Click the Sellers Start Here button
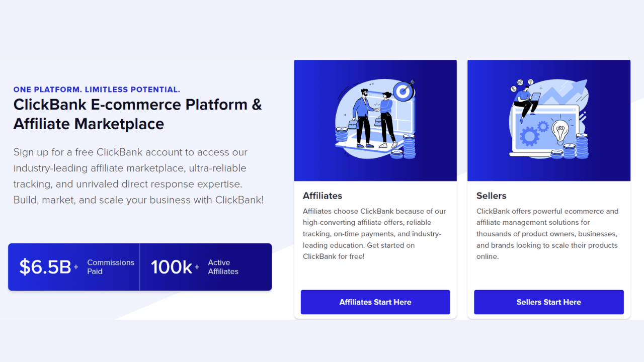 click(549, 302)
